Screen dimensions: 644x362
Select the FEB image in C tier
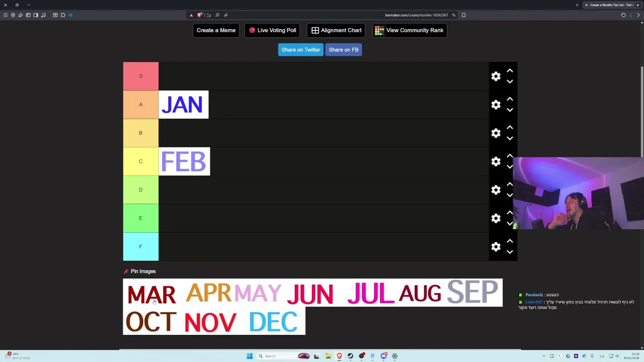(x=184, y=161)
